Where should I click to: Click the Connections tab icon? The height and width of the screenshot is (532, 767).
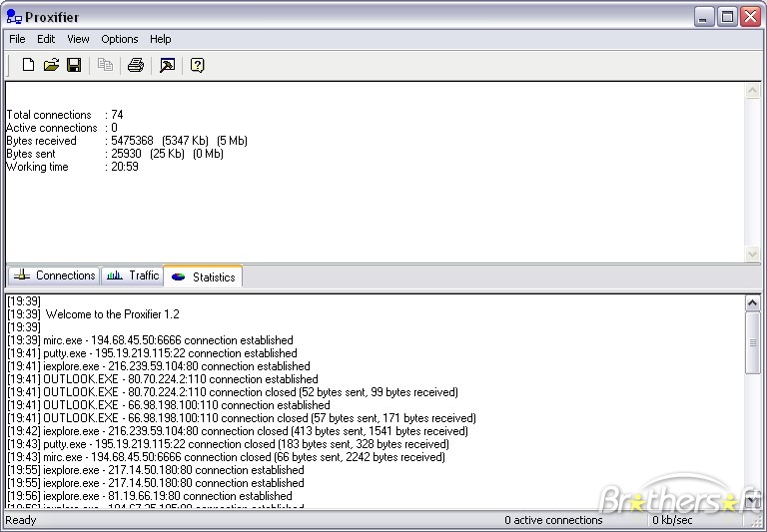(x=22, y=274)
